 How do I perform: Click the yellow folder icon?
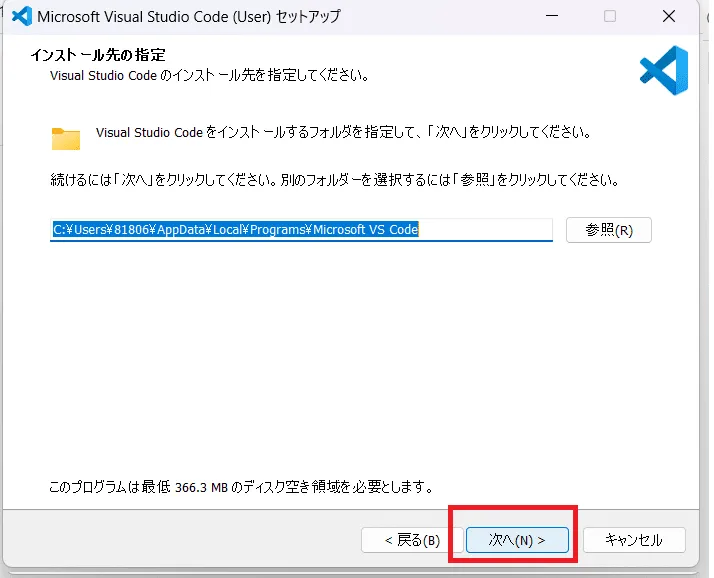(66, 138)
